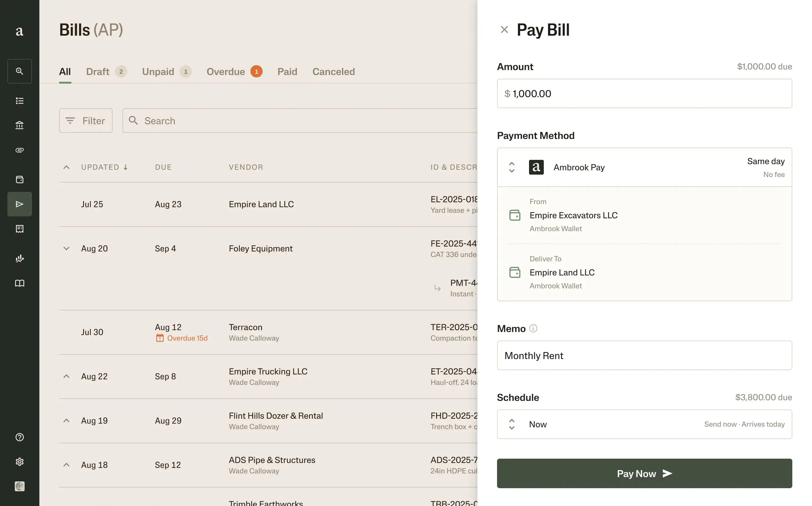The height and width of the screenshot is (506, 812).
Task: Select the From account Empire Excavators LLC
Action: pyautogui.click(x=644, y=215)
